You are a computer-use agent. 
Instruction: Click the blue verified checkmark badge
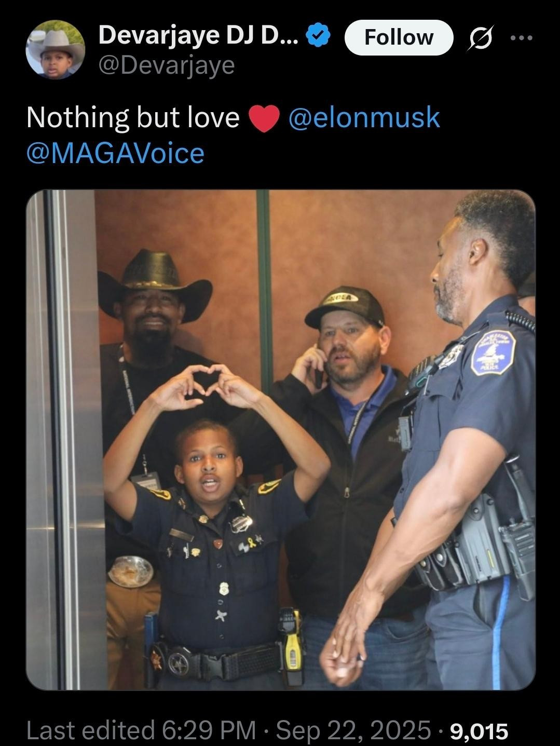pos(318,36)
